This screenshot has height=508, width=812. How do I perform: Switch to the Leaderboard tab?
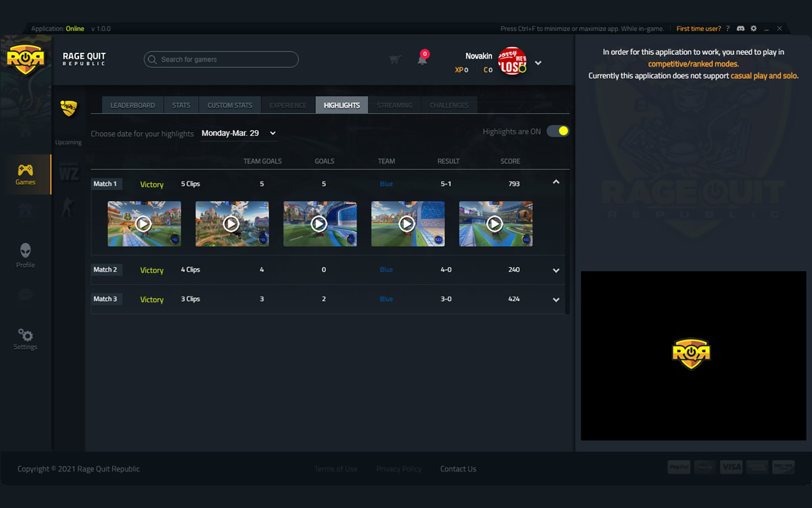click(x=132, y=105)
